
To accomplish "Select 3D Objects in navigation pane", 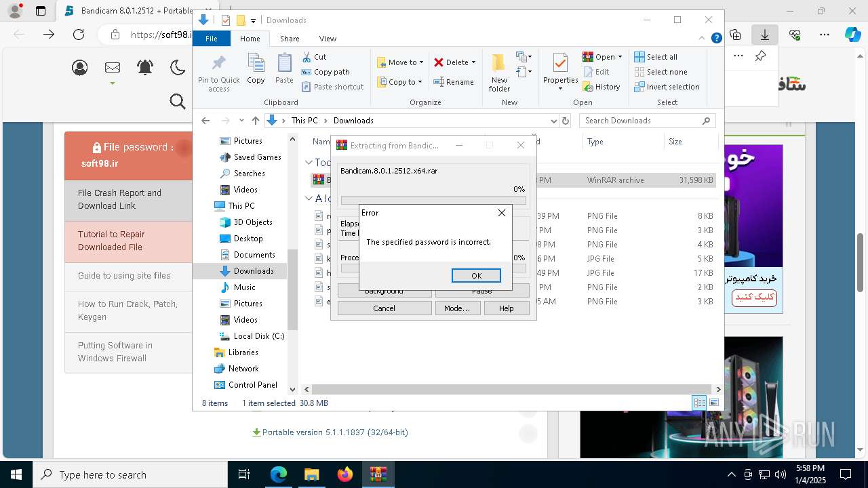I will (x=245, y=222).
